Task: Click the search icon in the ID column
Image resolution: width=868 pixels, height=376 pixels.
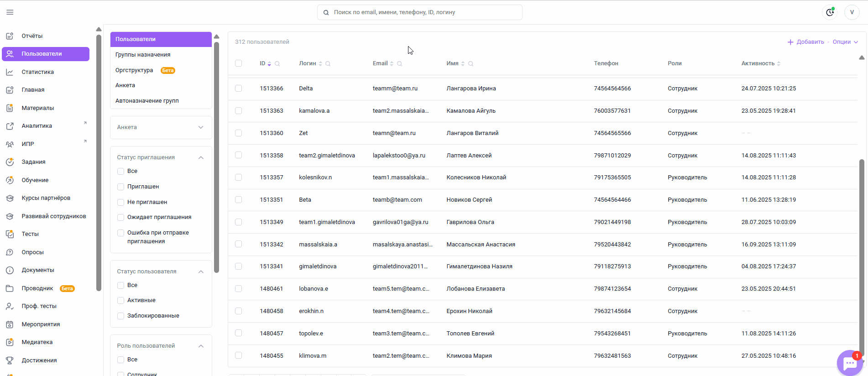Action: click(277, 64)
